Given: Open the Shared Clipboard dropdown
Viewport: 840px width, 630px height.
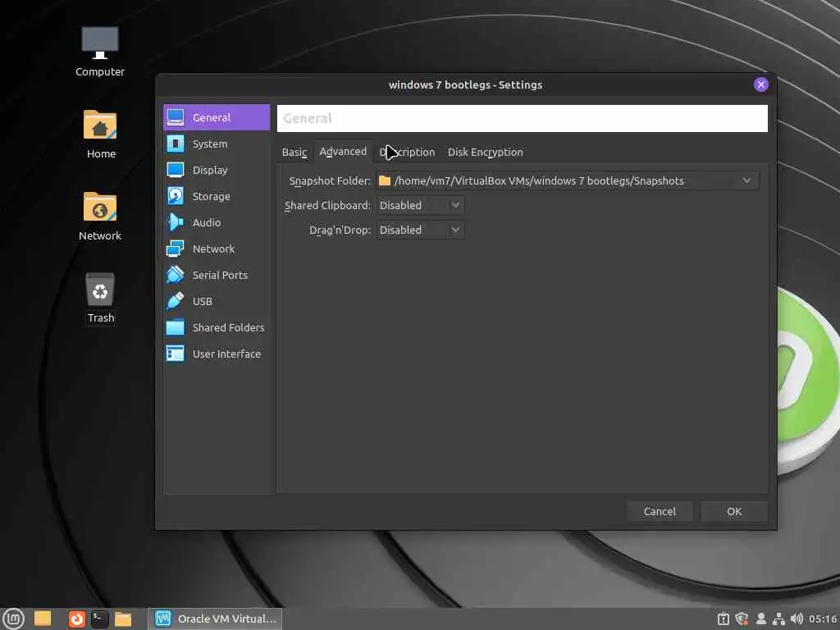Looking at the screenshot, I should coord(420,205).
